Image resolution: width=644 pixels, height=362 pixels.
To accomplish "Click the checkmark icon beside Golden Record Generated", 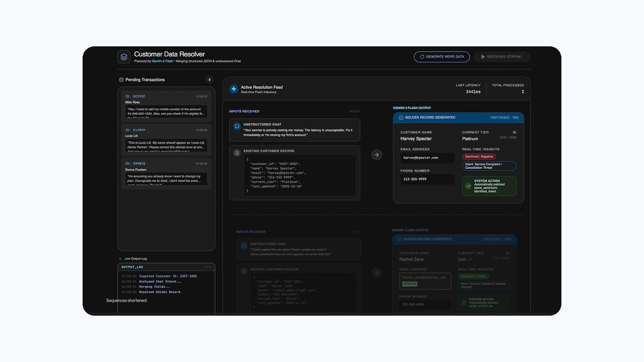I will tap(401, 118).
